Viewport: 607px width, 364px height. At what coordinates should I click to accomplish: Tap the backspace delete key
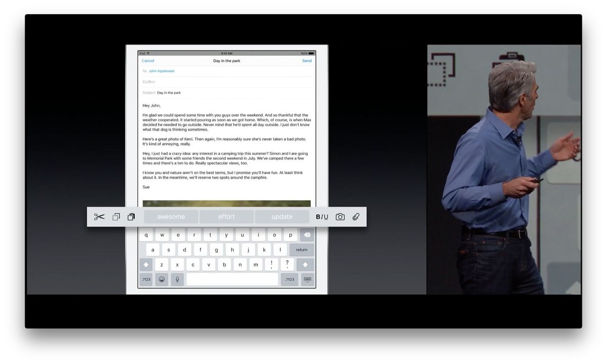click(x=307, y=235)
